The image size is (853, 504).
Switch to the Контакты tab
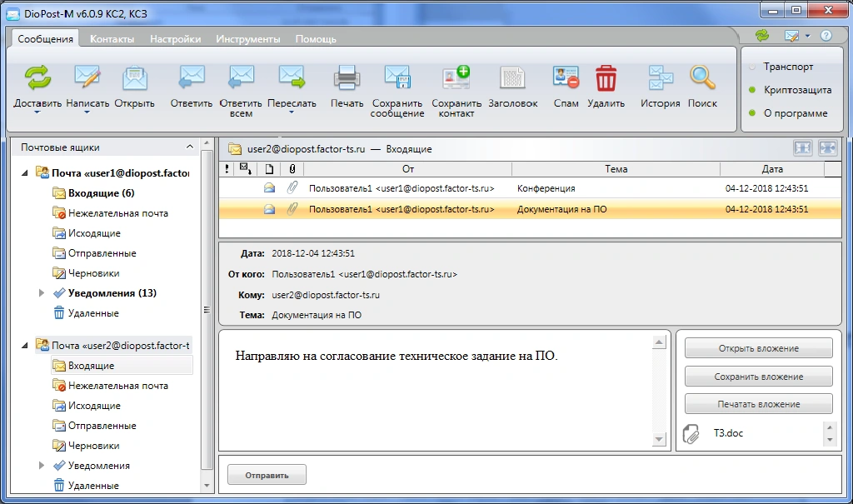112,39
